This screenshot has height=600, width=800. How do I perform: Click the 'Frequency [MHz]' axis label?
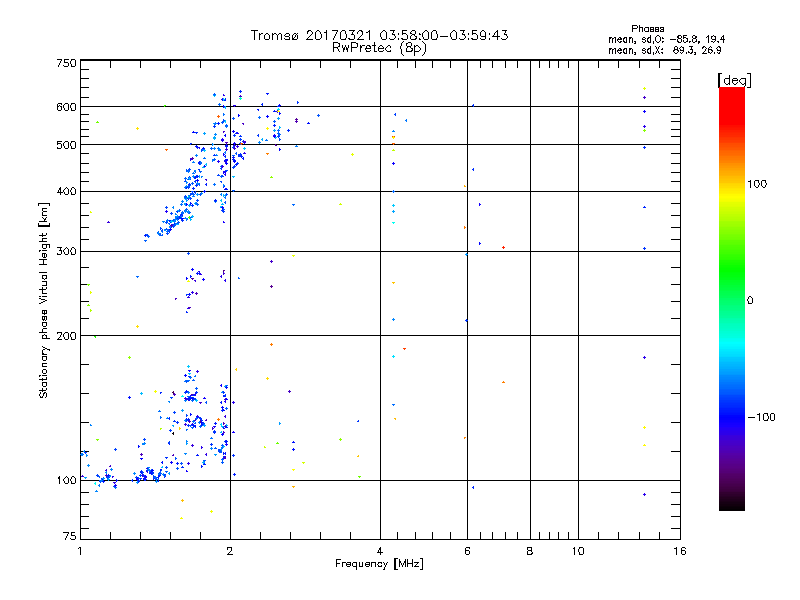pyautogui.click(x=379, y=564)
